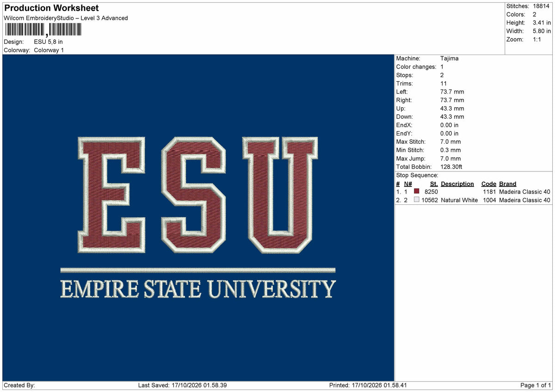Screen dimensions: 555x392
Task: Click the Height value 3.41 in
Action: [x=542, y=23]
